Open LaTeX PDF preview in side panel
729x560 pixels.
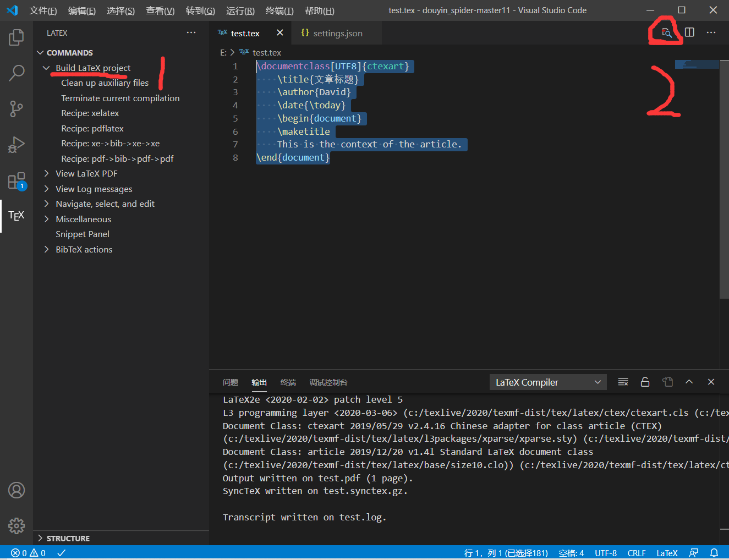click(666, 32)
